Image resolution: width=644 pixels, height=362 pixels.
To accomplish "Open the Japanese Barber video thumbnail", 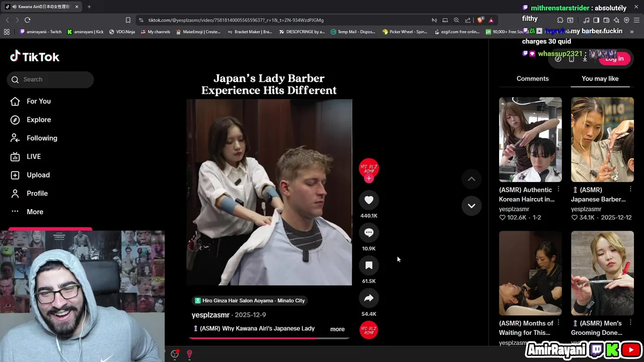I will 602,140.
